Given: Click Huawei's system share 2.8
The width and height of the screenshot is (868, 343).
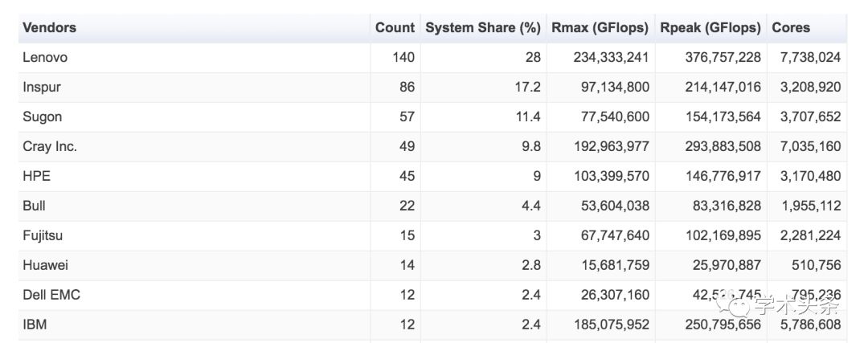Looking at the screenshot, I should point(531,265).
